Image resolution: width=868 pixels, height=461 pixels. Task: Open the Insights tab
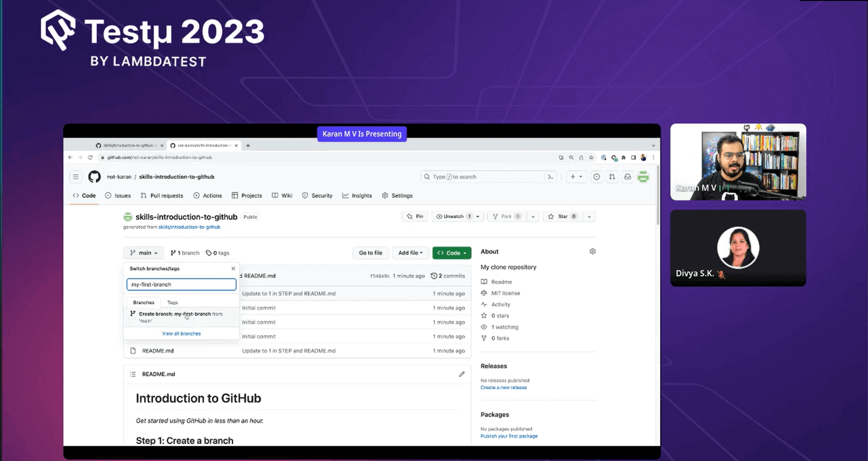[x=357, y=196]
